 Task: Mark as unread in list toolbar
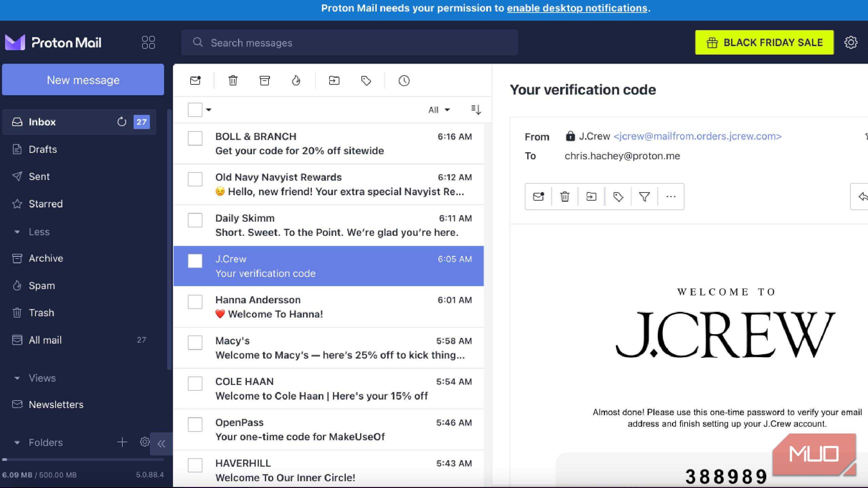coord(195,81)
